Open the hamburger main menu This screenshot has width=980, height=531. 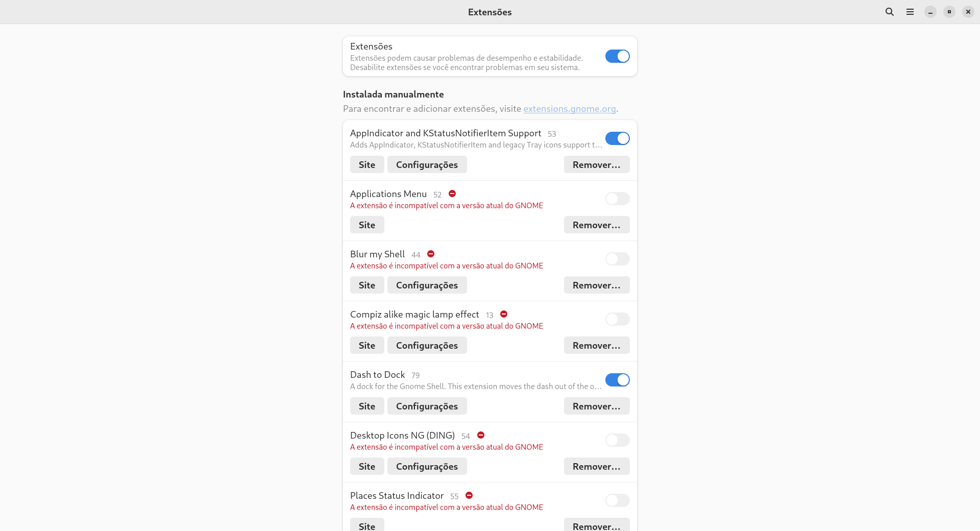910,12
